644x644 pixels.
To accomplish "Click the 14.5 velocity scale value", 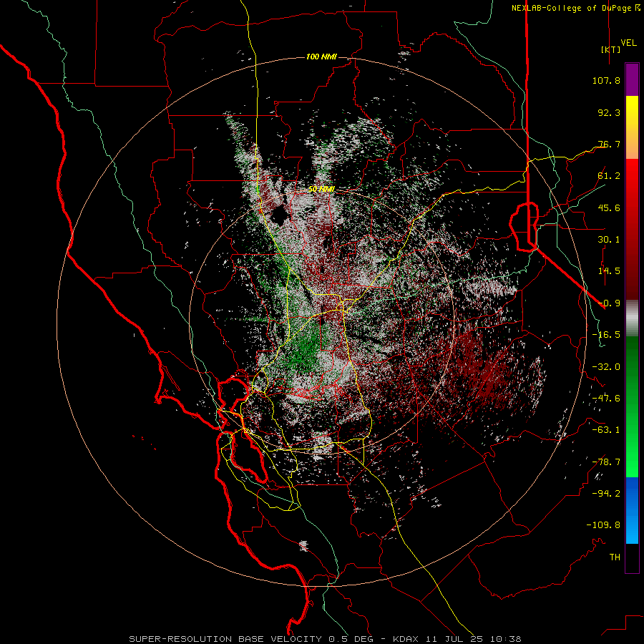I will click(609, 271).
